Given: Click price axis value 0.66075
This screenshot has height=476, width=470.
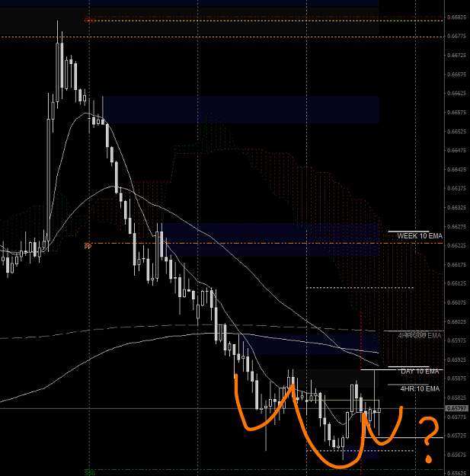Looking at the screenshot, I should [456, 302].
